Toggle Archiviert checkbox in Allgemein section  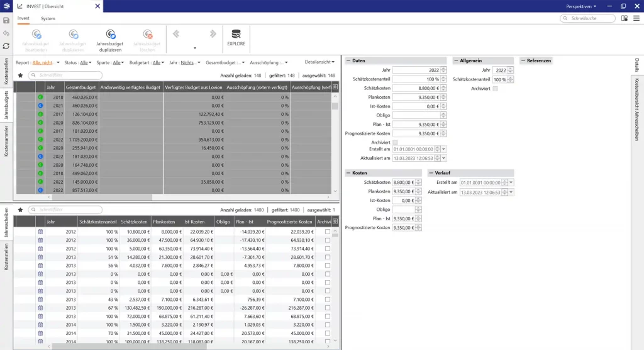pyautogui.click(x=496, y=89)
